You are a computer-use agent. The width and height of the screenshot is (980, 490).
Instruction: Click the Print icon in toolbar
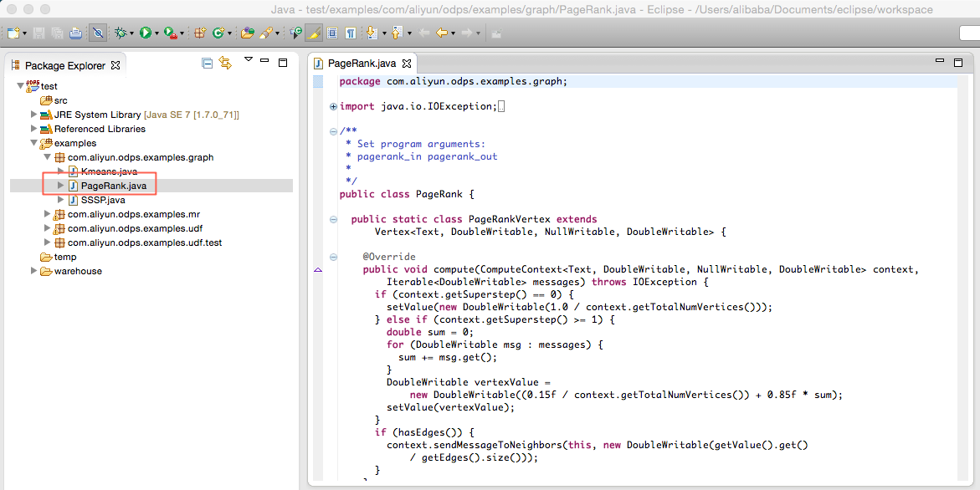[x=75, y=33]
